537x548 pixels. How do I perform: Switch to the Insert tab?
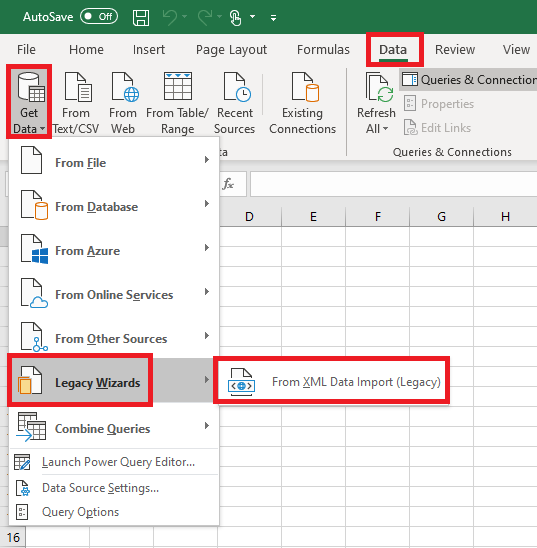[148, 49]
